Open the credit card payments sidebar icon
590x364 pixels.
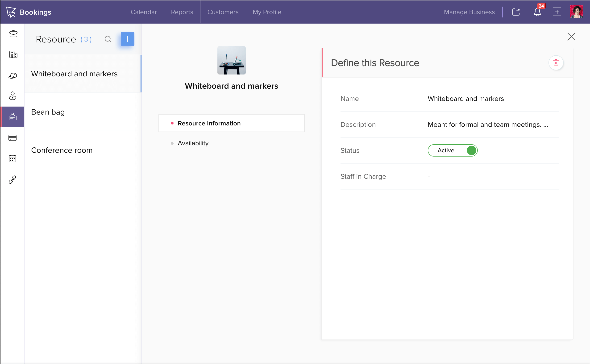[x=12, y=138]
